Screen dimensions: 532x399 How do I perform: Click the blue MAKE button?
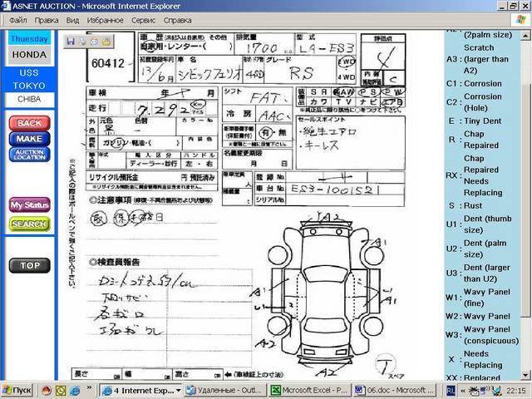(30, 139)
